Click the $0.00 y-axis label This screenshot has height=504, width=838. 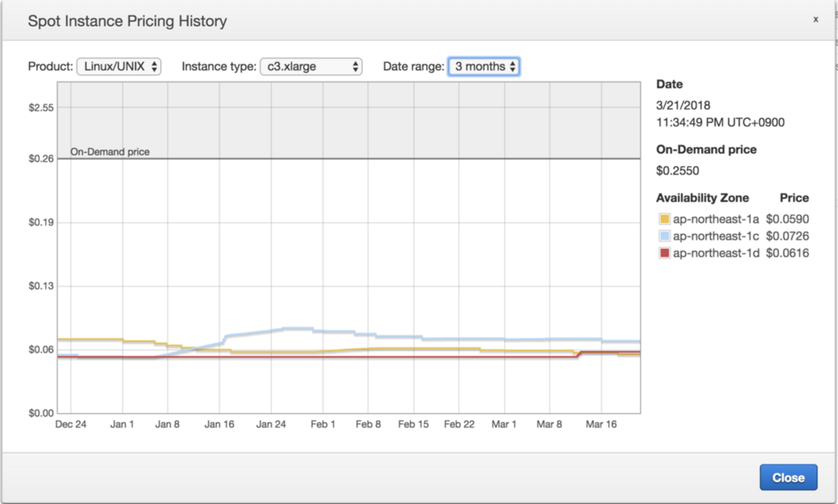[41, 413]
